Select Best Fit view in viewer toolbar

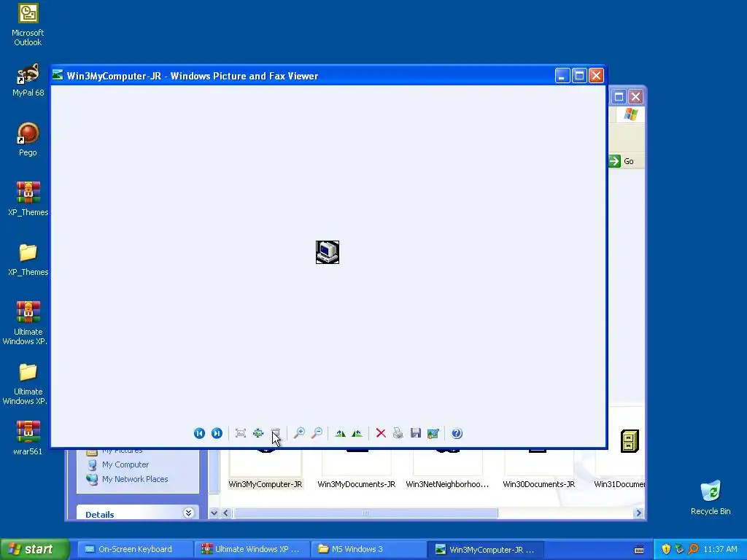[x=241, y=433]
